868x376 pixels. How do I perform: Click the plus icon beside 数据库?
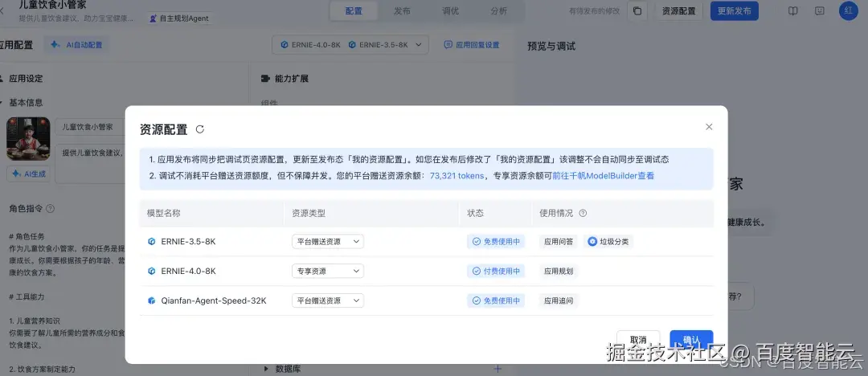[x=497, y=368]
